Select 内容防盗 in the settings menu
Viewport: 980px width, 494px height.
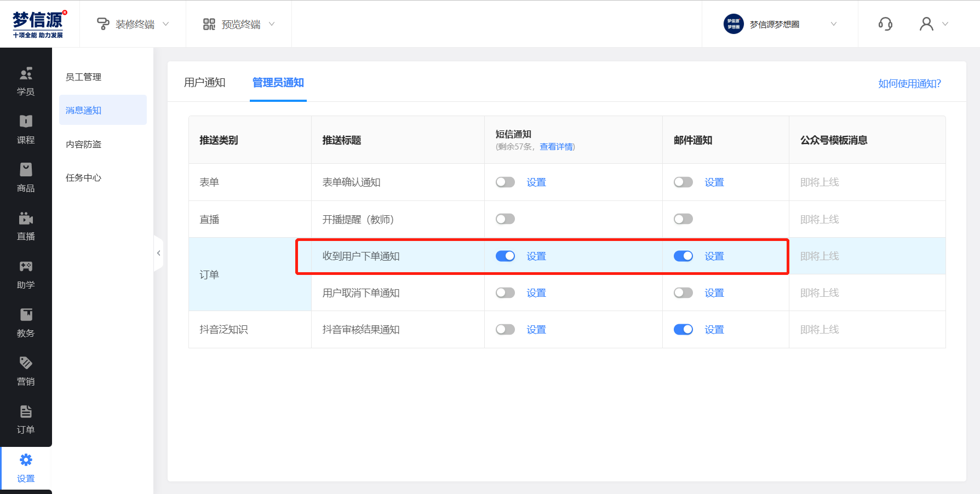point(84,144)
